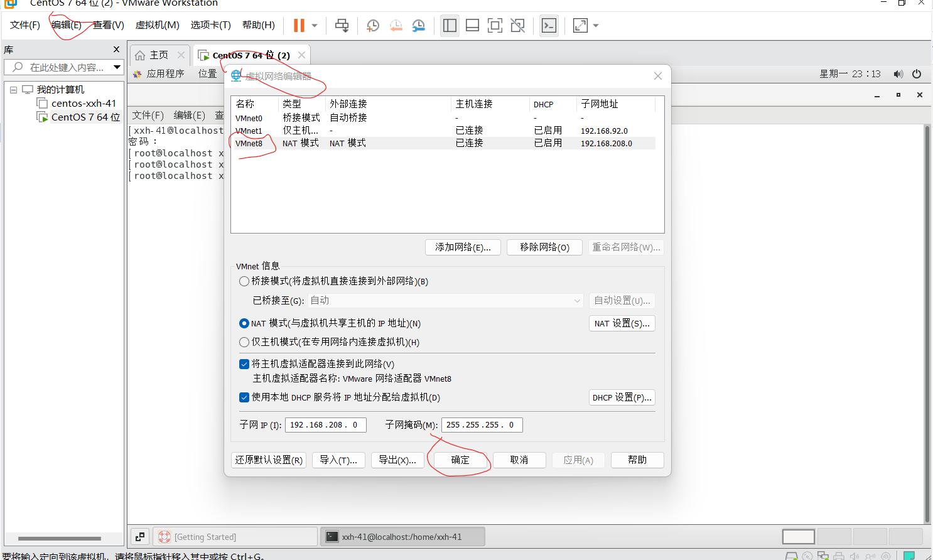Close the CentOS 7 64 位 (2) tab

301,55
